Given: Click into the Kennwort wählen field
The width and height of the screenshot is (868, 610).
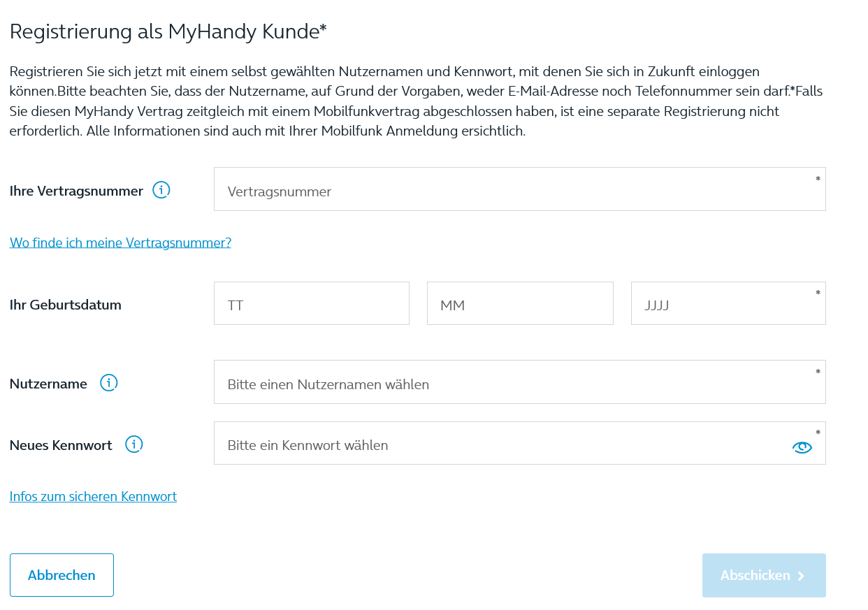Looking at the screenshot, I should pos(520,443).
